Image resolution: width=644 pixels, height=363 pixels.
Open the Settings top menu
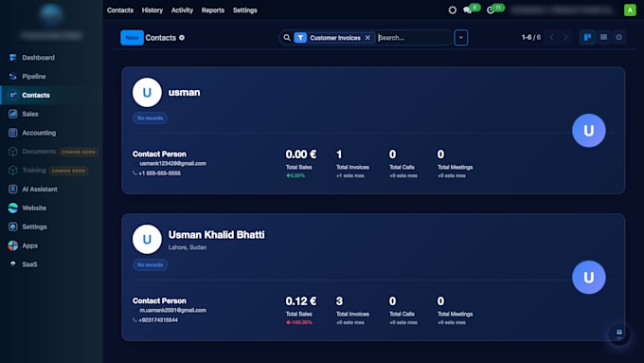click(x=244, y=10)
